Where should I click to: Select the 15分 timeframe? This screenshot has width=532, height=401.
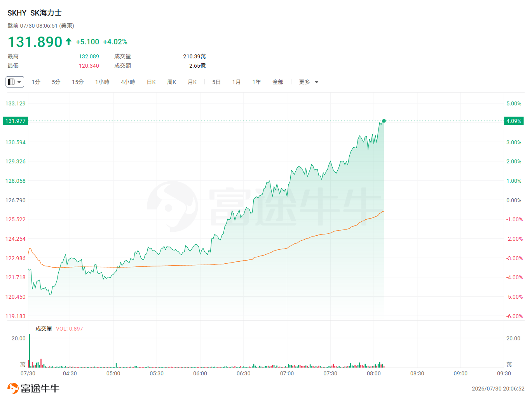tap(78, 82)
